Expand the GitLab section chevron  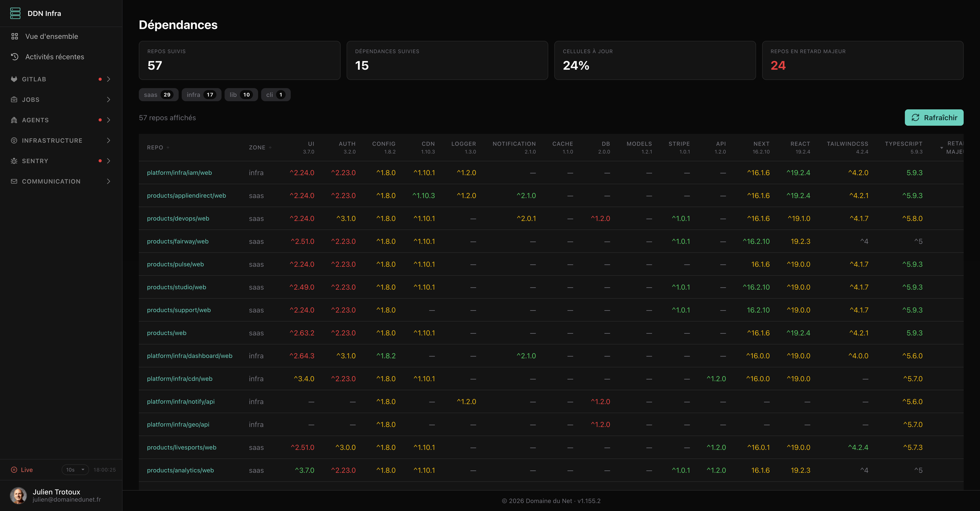108,79
